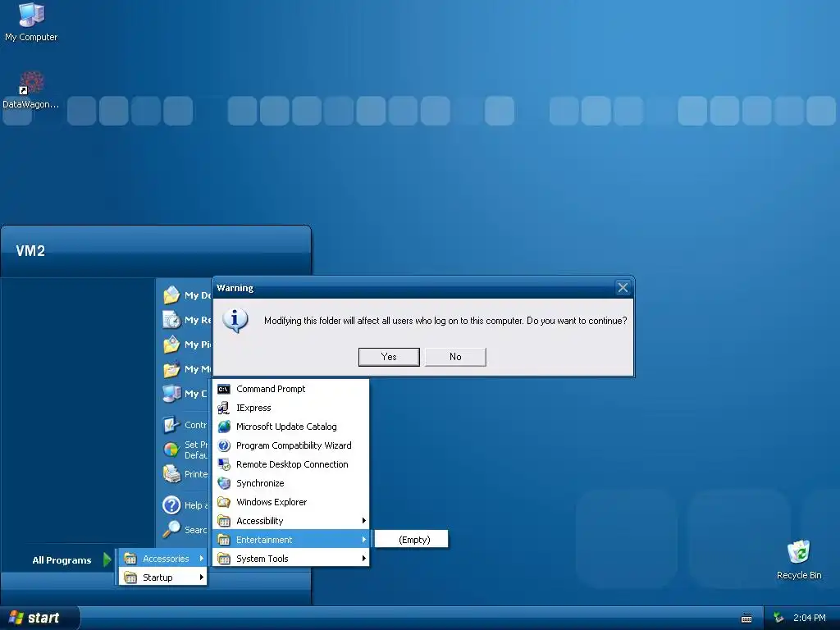Screen dimensions: 840x630
Task: Click the Accessibility folder icon
Action: coord(224,521)
